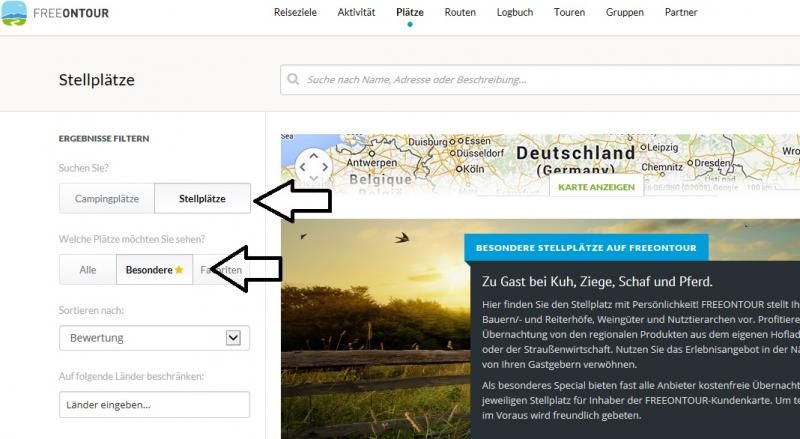Open the Bewertung sort dropdown
The width and height of the screenshot is (800, 439).
(x=155, y=338)
